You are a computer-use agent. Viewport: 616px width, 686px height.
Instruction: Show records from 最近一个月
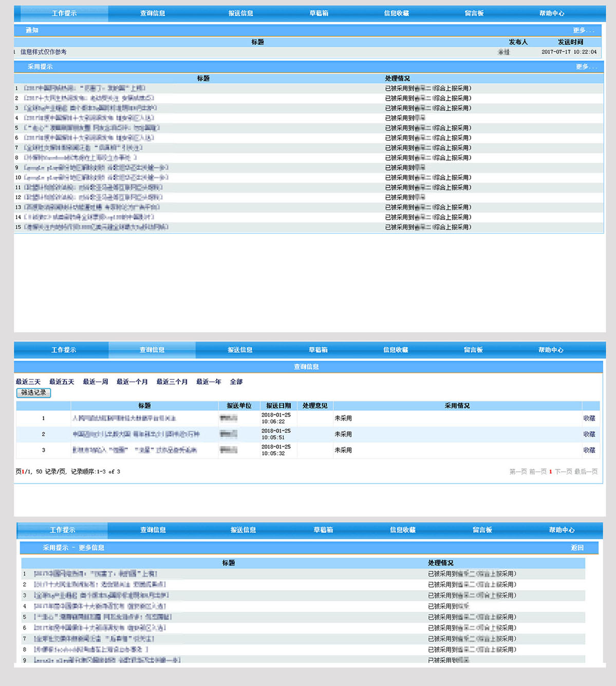coord(132,382)
